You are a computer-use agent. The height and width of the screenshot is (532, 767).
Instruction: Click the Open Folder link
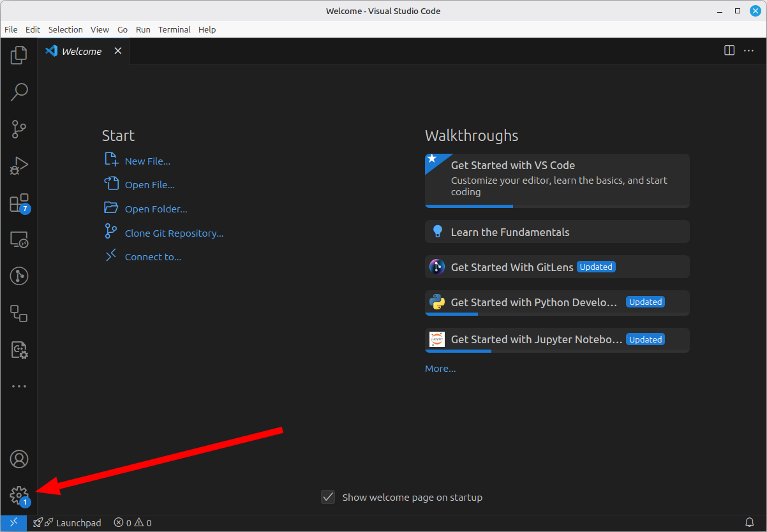156,209
